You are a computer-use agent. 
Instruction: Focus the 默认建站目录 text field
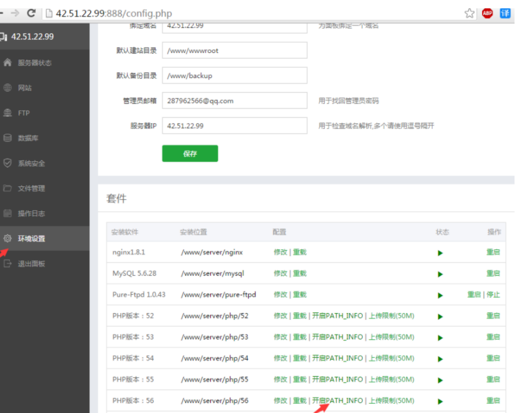234,50
